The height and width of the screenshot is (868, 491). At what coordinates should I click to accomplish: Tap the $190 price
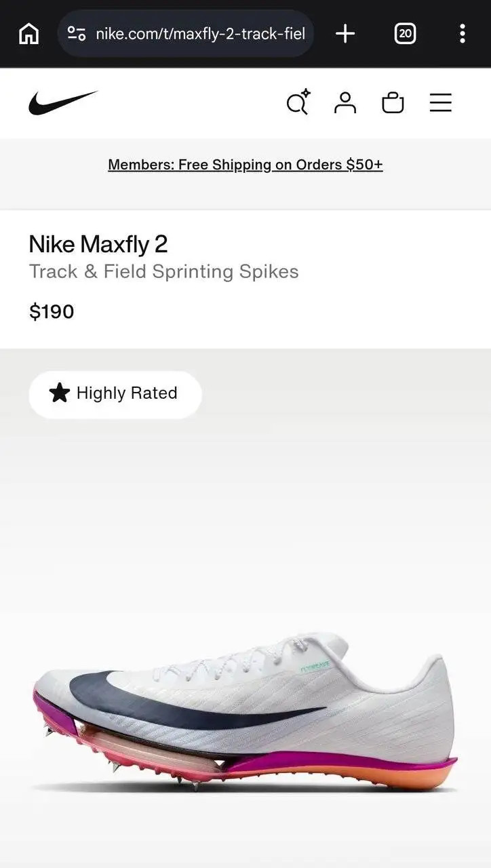click(x=52, y=312)
